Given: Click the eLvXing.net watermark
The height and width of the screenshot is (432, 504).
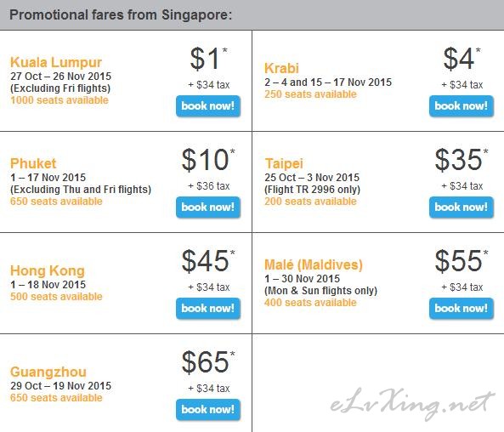Looking at the screenshot, I should [412, 404].
